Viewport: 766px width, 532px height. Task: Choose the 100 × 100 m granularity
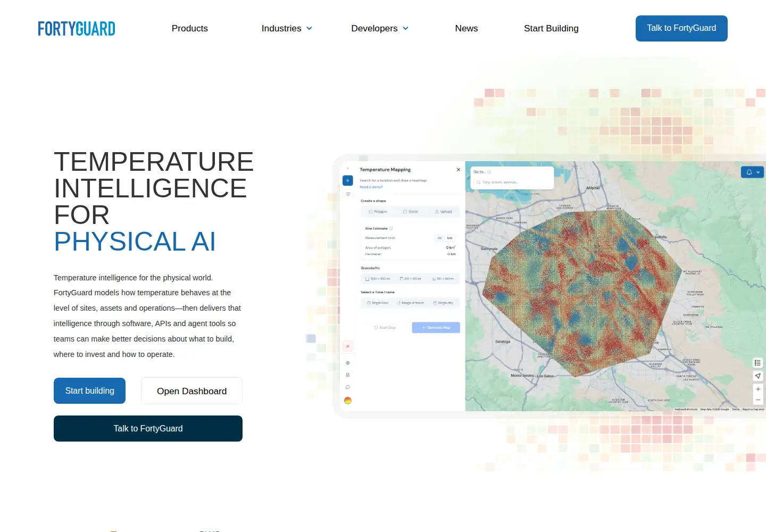point(378,279)
